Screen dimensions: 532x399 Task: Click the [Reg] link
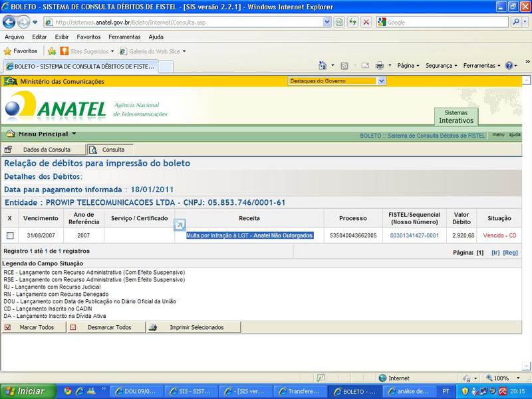[510, 253]
